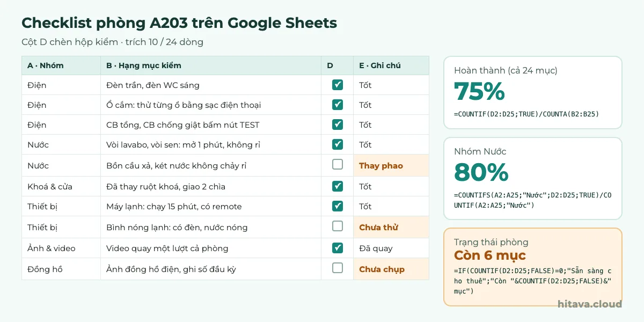Select cell Video quay một lượt cả phòng
The height and width of the screenshot is (322, 644).
click(211, 248)
